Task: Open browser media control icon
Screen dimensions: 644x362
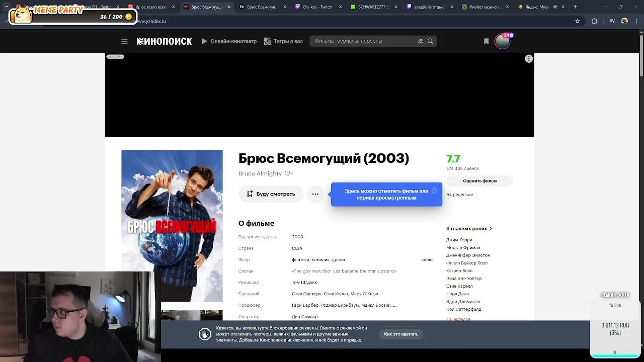Action: click(612, 21)
